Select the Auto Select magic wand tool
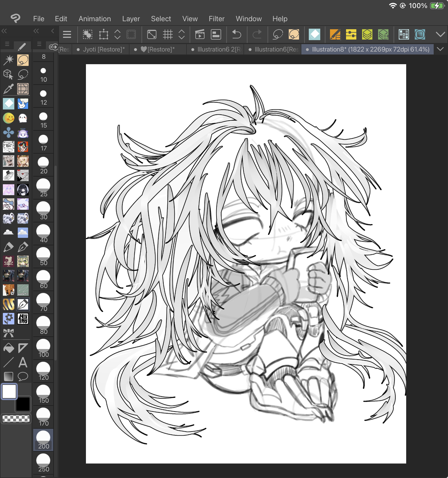 click(x=8, y=60)
